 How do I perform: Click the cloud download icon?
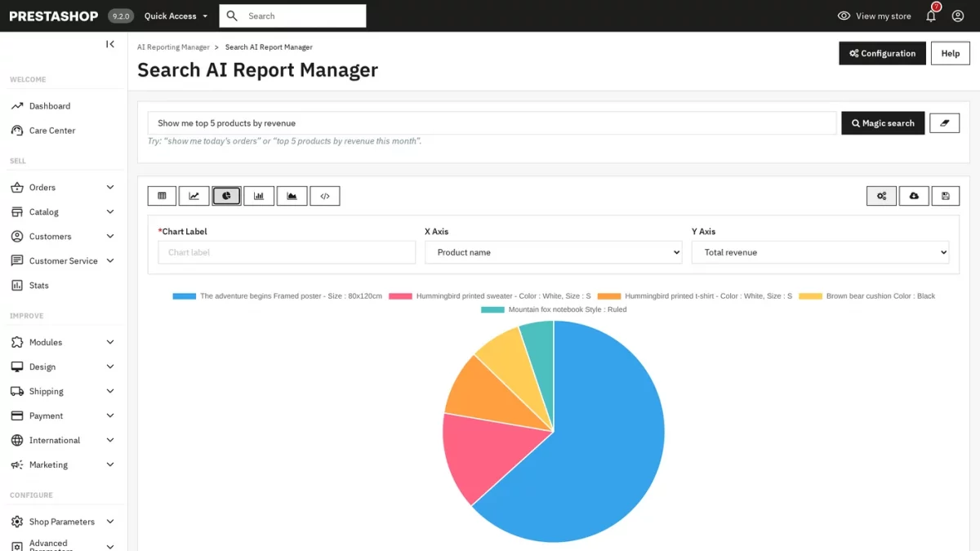coord(914,196)
